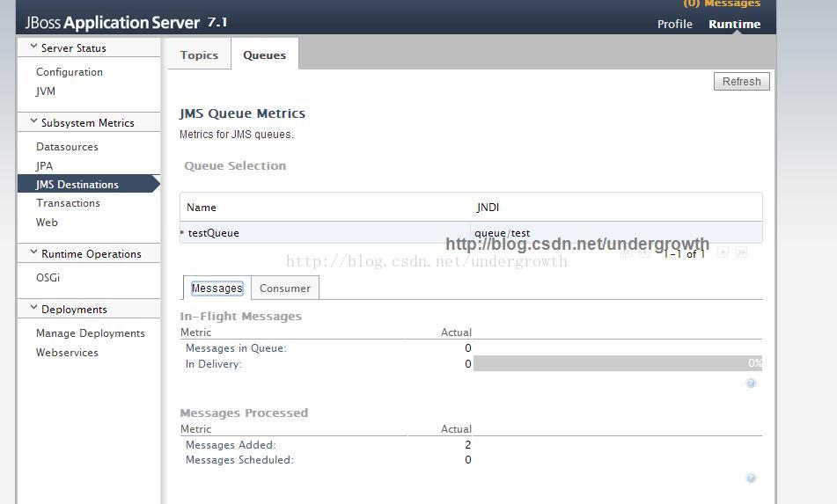Image resolution: width=837 pixels, height=504 pixels.
Task: Click the 1-1 of 1 pager text
Action: tap(685, 254)
